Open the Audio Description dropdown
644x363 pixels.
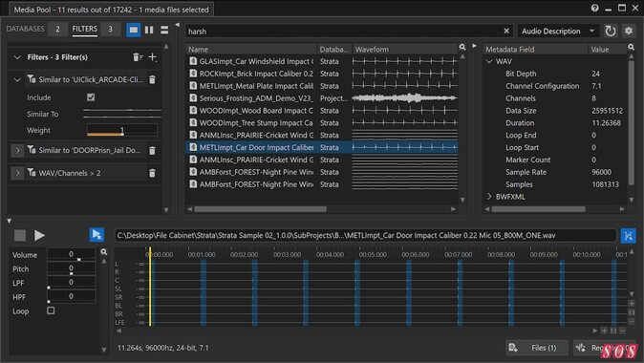pos(558,32)
